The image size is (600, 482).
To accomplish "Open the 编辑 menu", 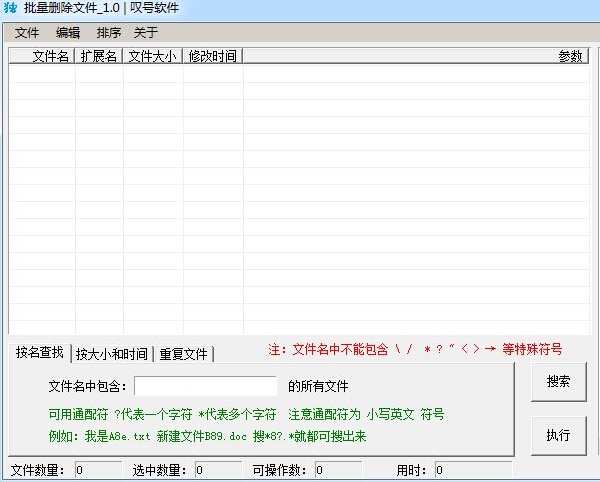I will pyautogui.click(x=68, y=33).
